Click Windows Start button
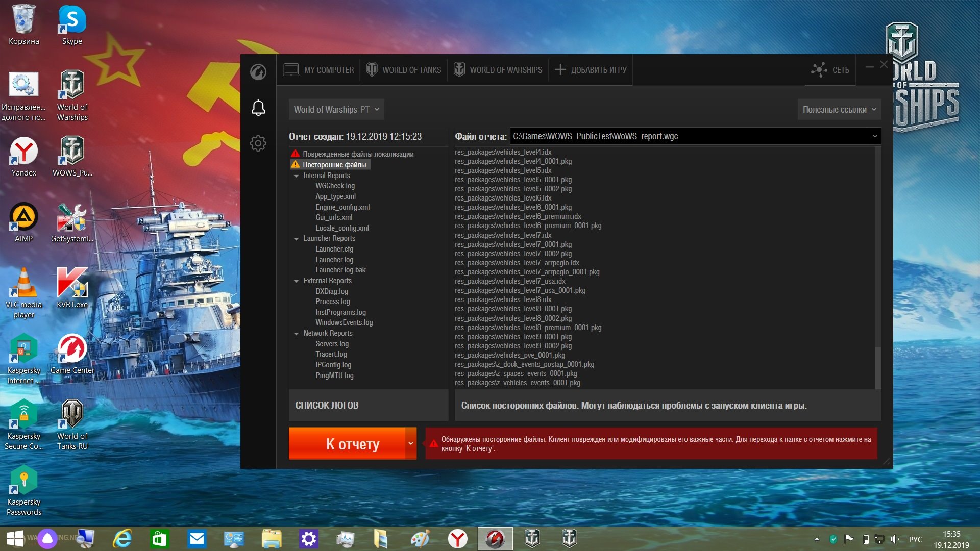Screen dimensions: 980x551 point(15,539)
